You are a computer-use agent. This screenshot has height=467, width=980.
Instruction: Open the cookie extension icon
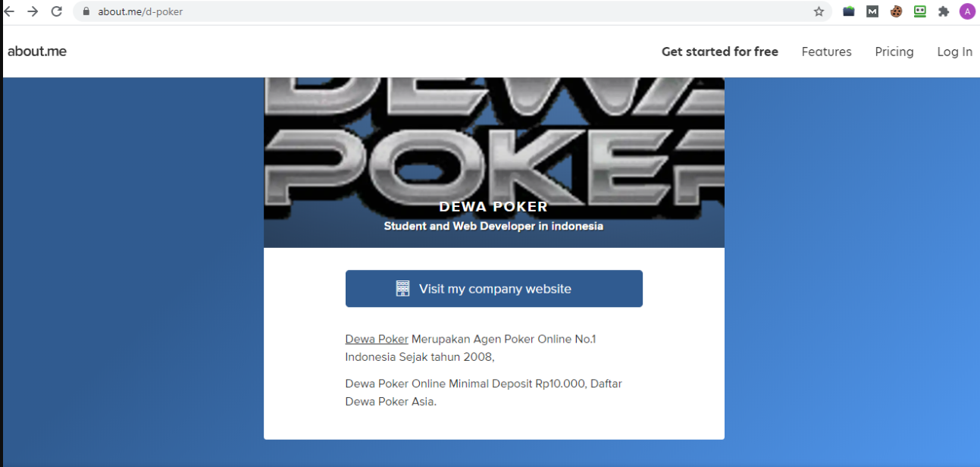(x=896, y=11)
